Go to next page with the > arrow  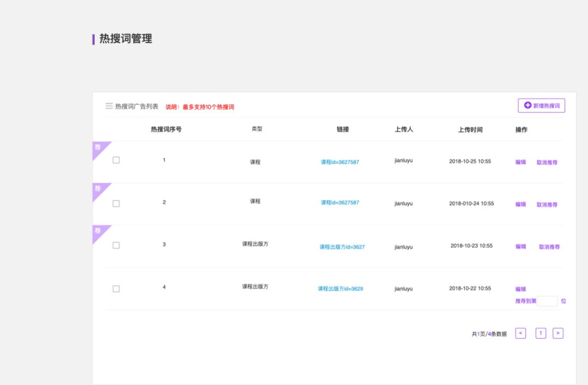558,333
